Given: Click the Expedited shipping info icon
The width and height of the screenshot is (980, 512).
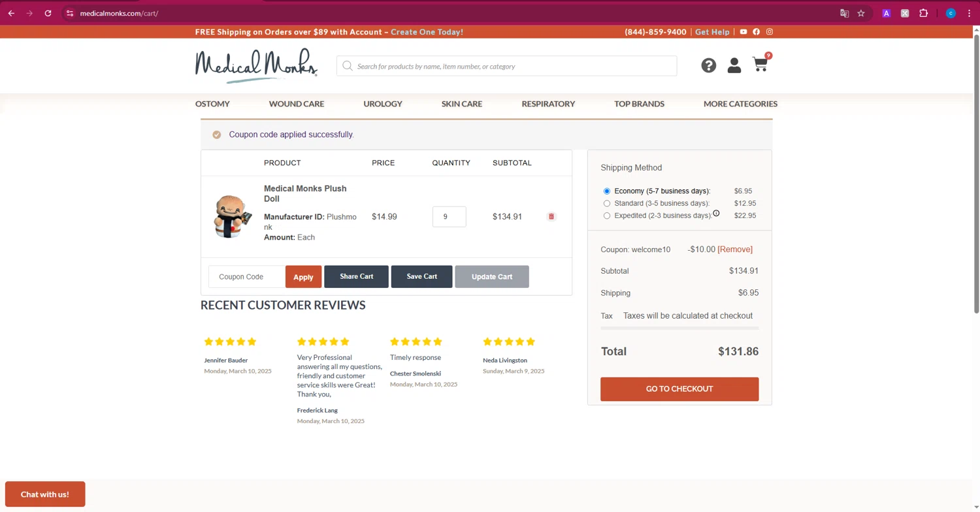Looking at the screenshot, I should click(716, 214).
